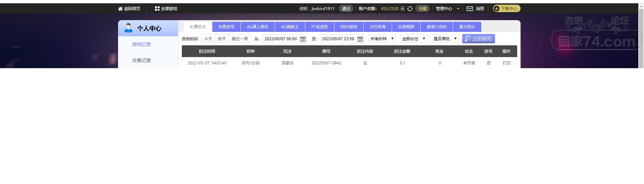The image size is (644, 184).
Task: Click the user avatar in 个人中心
Action: pyautogui.click(x=128, y=28)
